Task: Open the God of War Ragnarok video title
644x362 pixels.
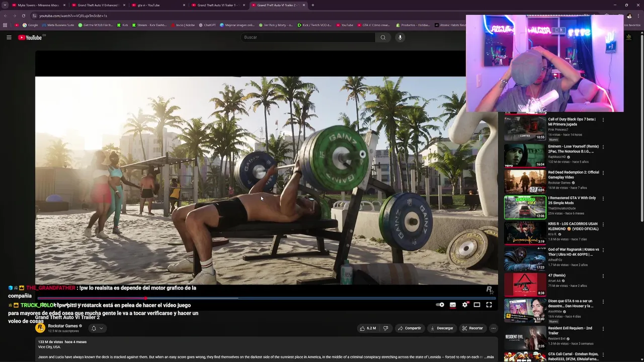Action: tap(574, 252)
